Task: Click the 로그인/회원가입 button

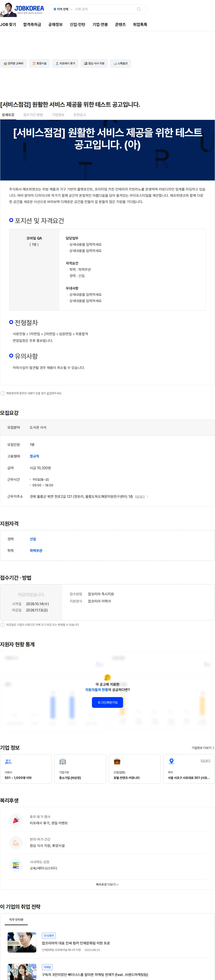Action: tap(107, 702)
